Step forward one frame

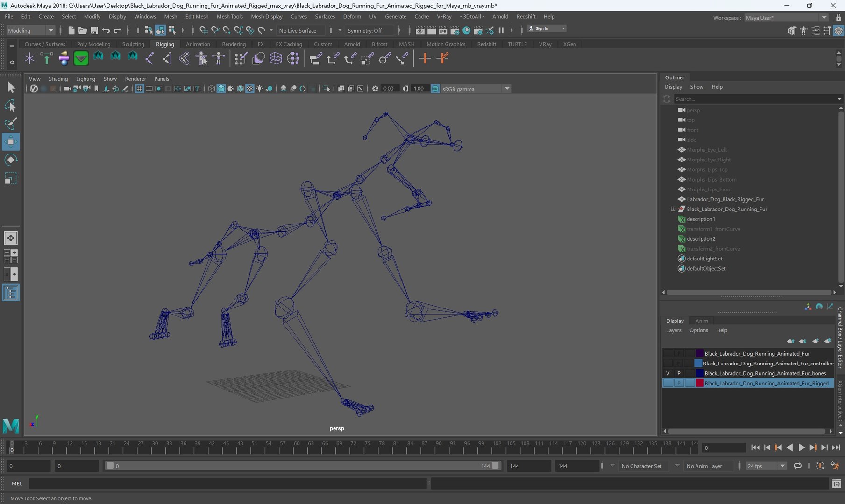point(824,448)
